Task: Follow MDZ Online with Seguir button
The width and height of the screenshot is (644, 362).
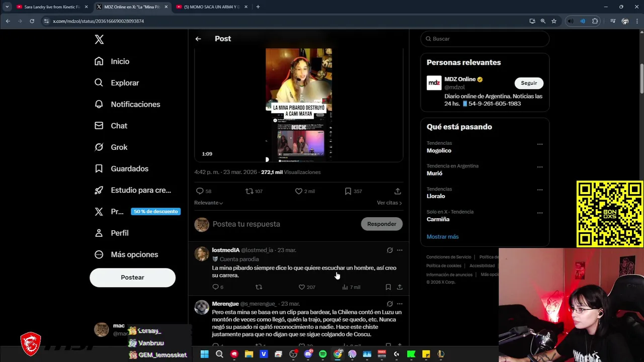Action: tap(529, 83)
